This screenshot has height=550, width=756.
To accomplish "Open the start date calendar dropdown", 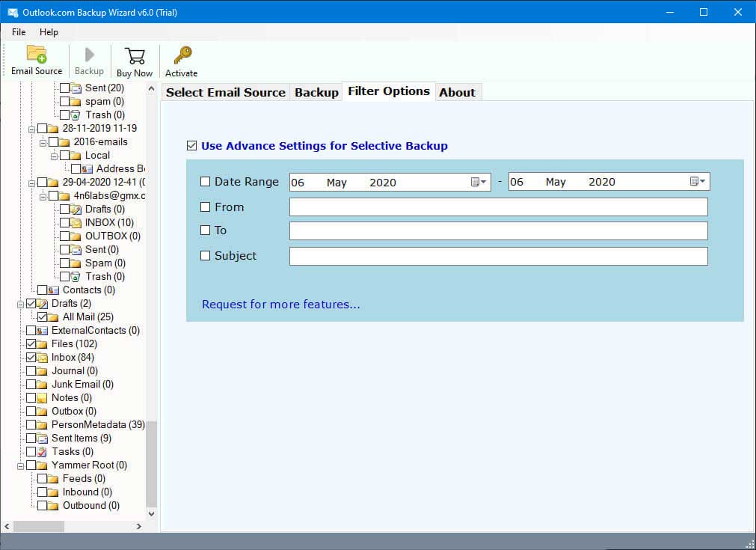I will pos(479,182).
